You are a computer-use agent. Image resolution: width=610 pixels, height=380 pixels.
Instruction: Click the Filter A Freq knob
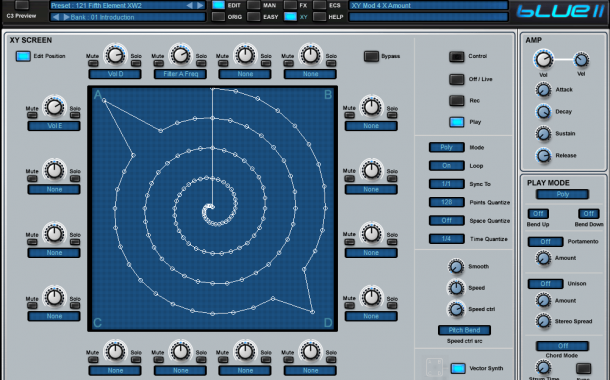click(x=181, y=55)
